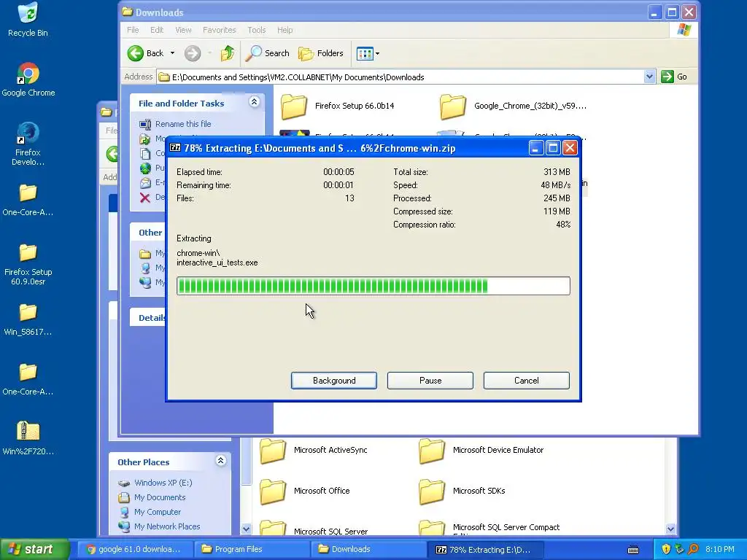Image resolution: width=747 pixels, height=560 pixels.
Task: Click the 8:10 PM system clock
Action: 719,550
